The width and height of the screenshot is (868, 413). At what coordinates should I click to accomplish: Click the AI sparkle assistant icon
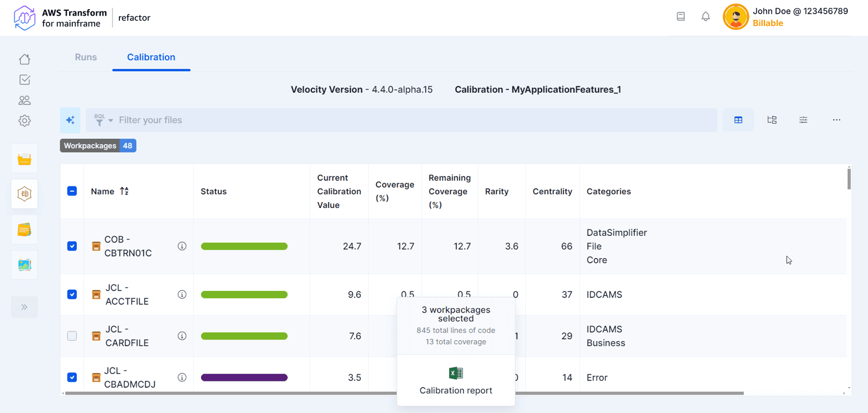tap(70, 120)
